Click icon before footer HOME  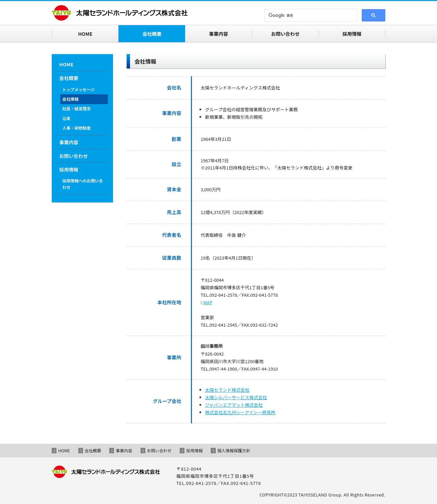(54, 451)
